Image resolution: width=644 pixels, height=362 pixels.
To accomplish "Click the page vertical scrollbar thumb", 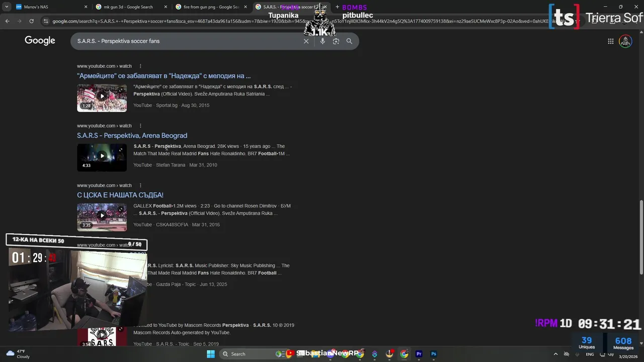I will pos(641,237).
